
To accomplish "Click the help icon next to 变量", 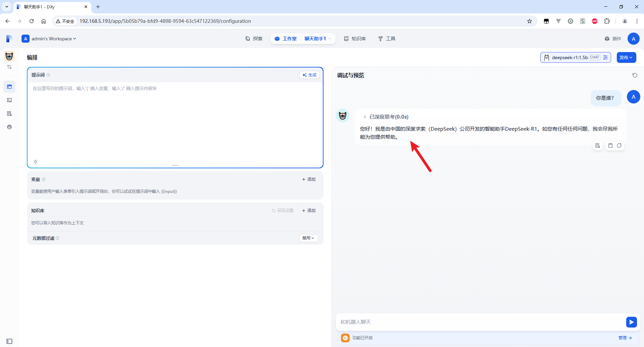I will tap(44, 179).
